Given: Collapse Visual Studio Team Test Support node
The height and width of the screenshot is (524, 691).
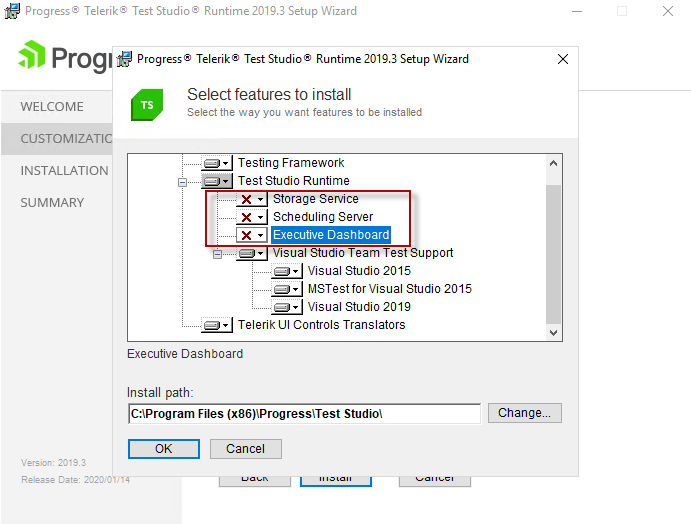Looking at the screenshot, I should coord(217,254).
